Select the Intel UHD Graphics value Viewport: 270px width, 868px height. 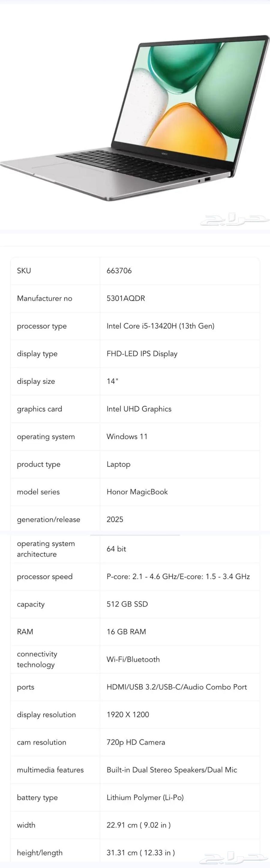click(x=139, y=409)
